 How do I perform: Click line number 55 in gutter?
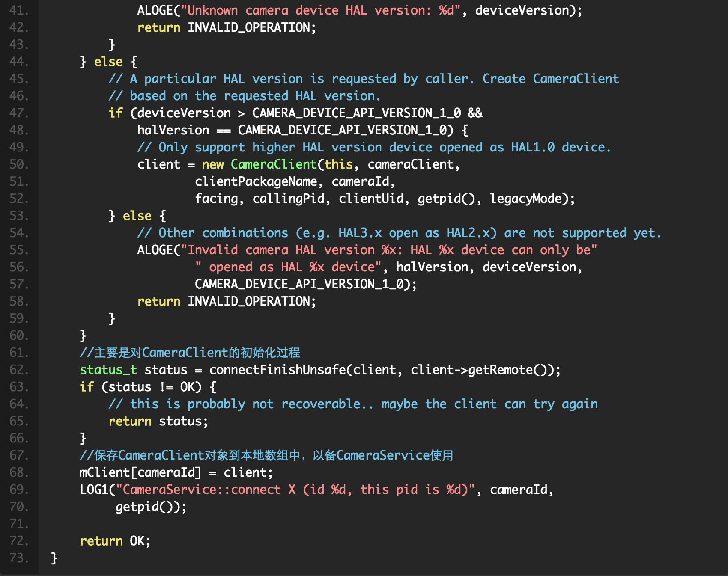click(19, 250)
